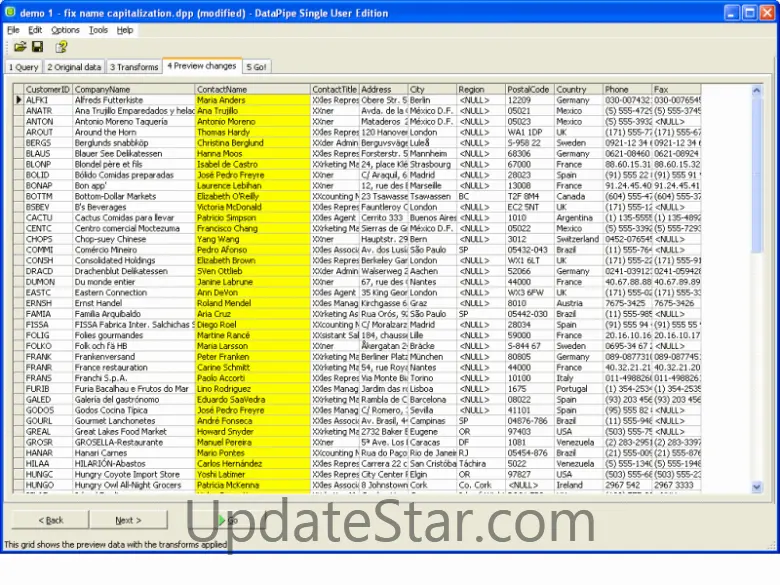Click the Address column header
Image resolution: width=780 pixels, height=585 pixels.
click(383, 89)
